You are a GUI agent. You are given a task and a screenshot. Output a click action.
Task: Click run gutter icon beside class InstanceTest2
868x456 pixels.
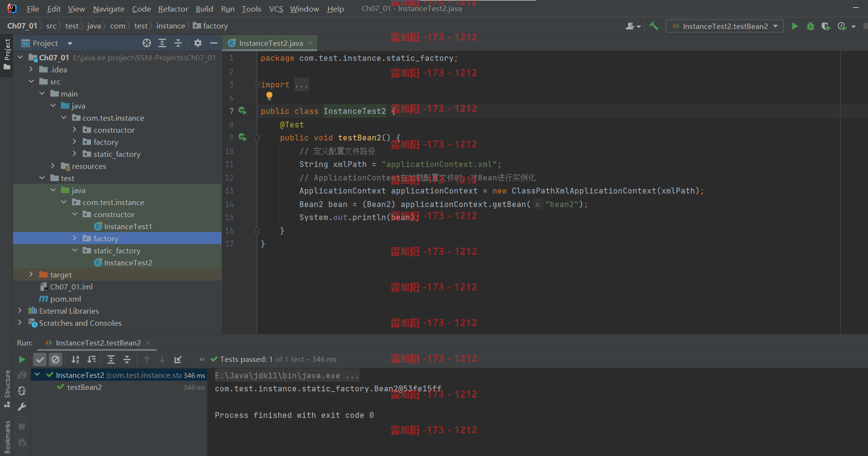click(x=242, y=111)
